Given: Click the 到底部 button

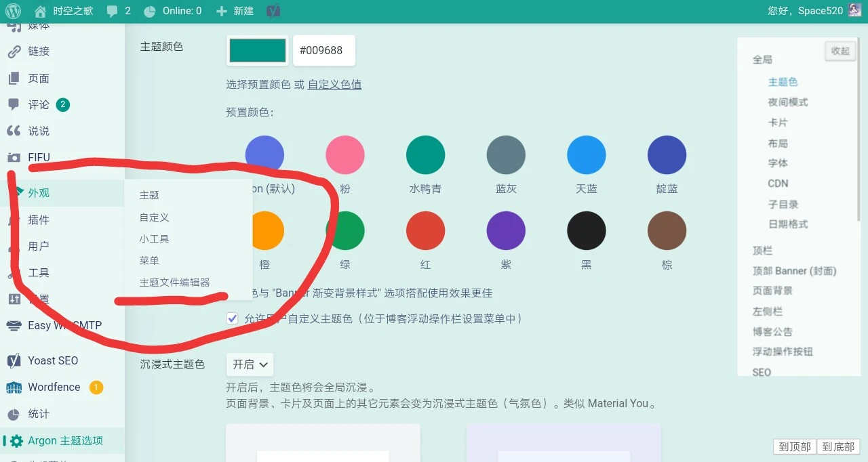Looking at the screenshot, I should point(838,447).
